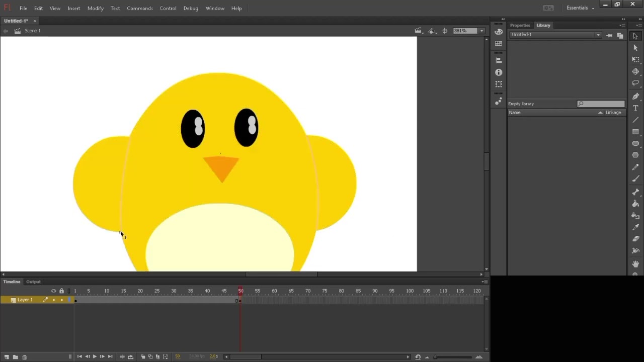Select the Free Transform tool

[x=635, y=59]
